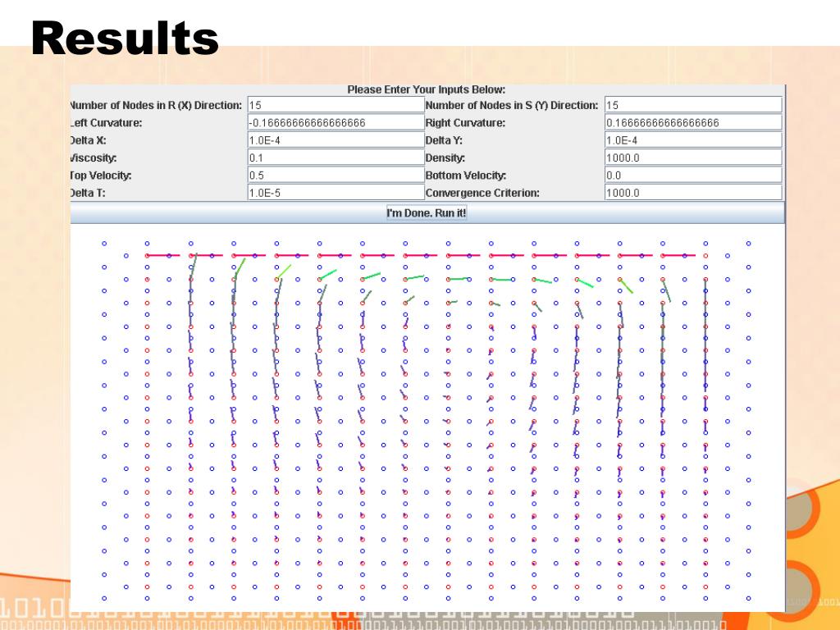Viewport: 840px width, 630px height.
Task: Click the "Convergence Criterion:" label
Action: [x=482, y=193]
